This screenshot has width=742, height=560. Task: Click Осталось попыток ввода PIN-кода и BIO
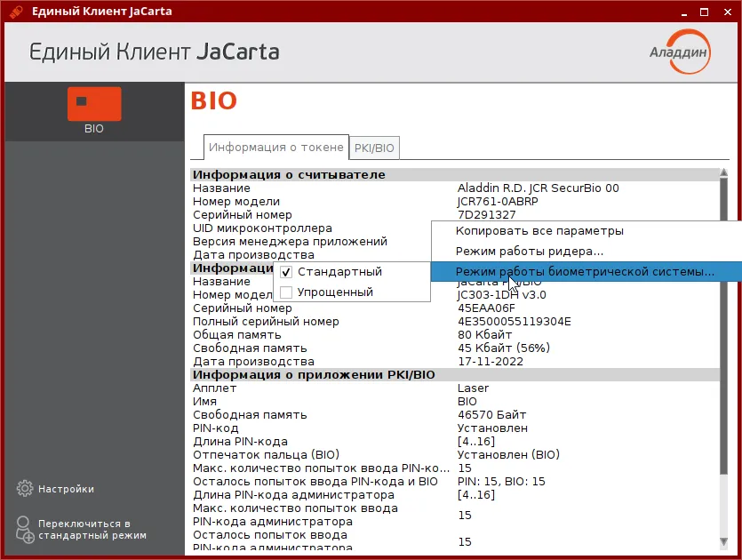coord(315,482)
